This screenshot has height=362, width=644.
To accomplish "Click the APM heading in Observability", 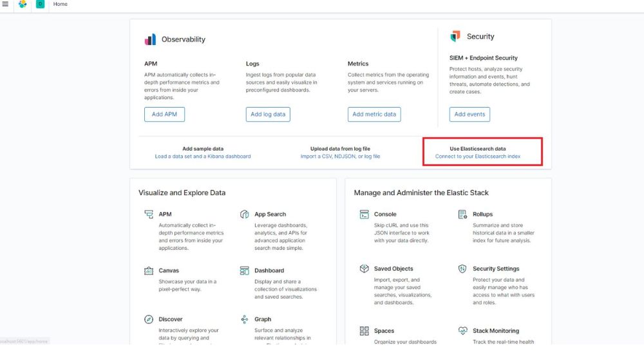I will [151, 64].
